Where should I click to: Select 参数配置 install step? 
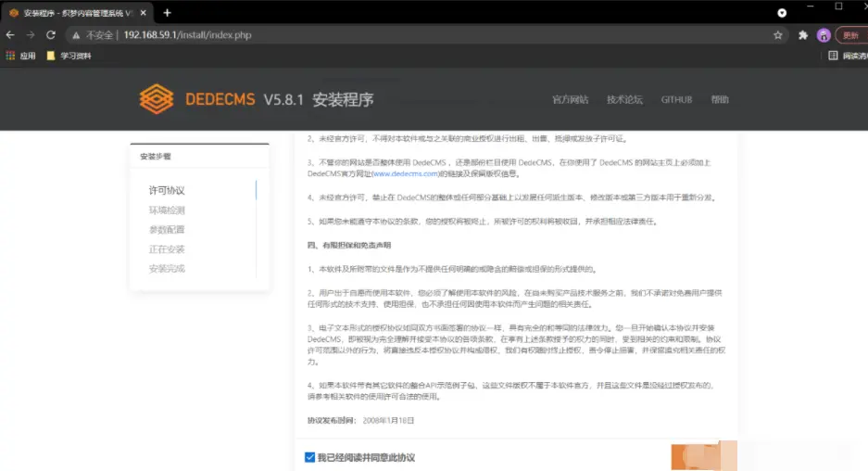pos(167,229)
